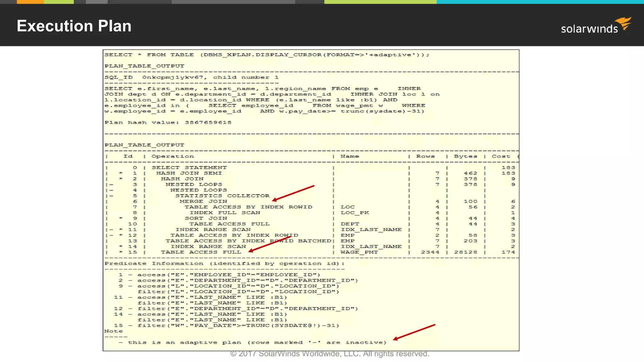
Task: Select the Operation column header
Action: pyautogui.click(x=172, y=156)
